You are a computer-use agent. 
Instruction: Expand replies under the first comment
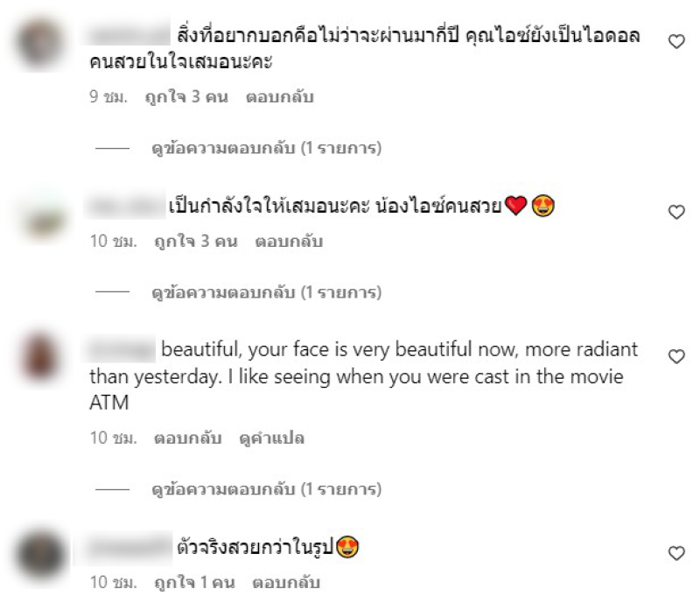(267, 148)
